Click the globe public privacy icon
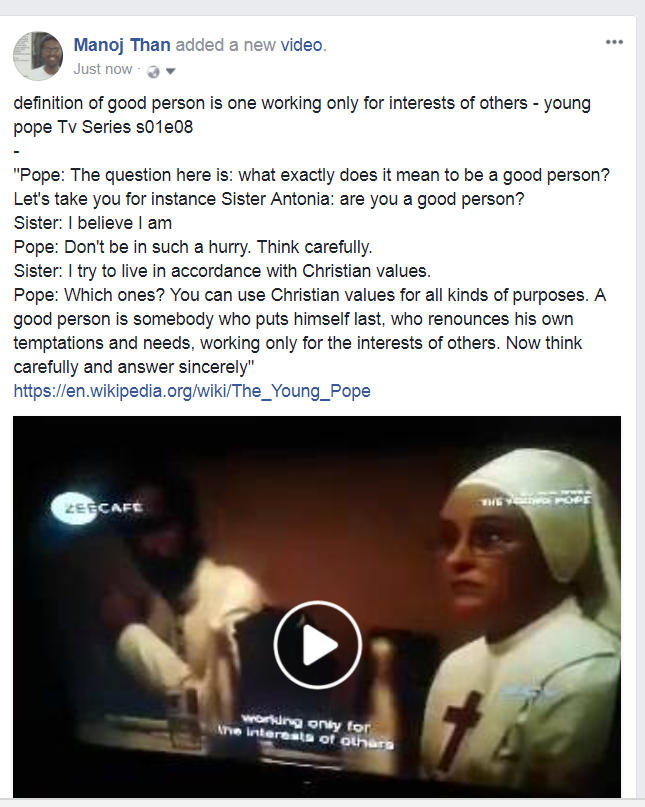 pos(153,72)
